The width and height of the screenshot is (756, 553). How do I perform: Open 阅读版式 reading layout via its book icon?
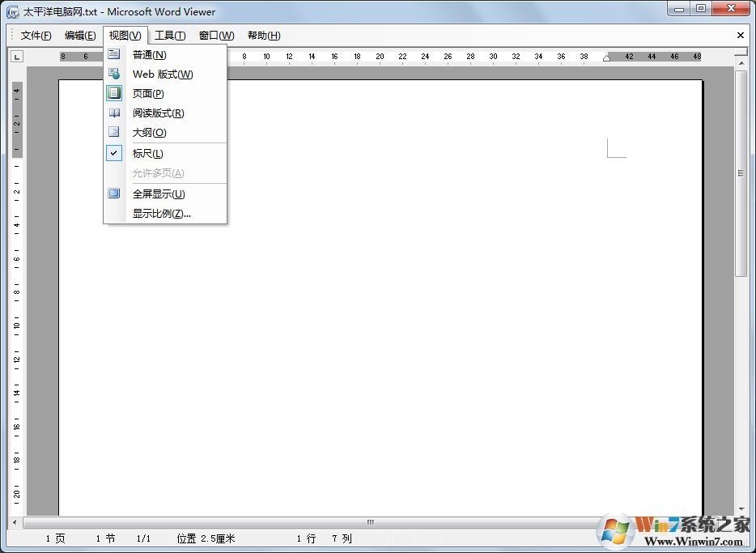click(114, 113)
